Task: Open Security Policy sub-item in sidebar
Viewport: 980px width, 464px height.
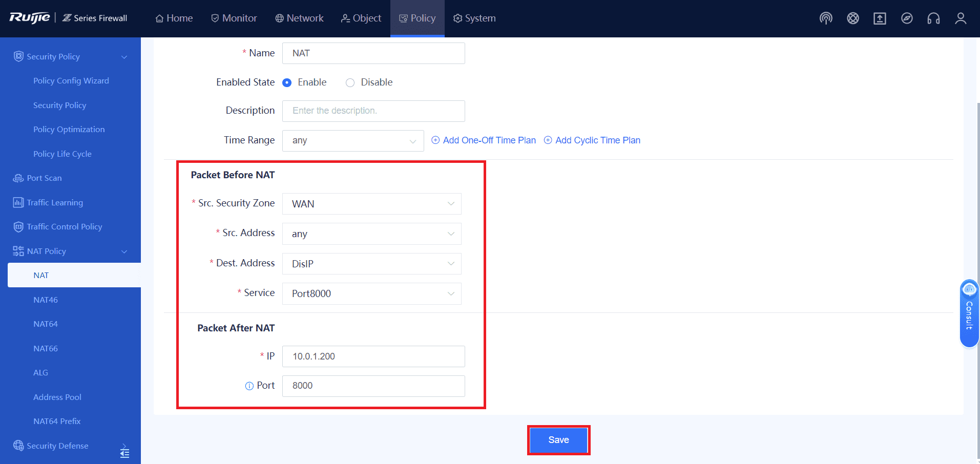Action: (60, 105)
